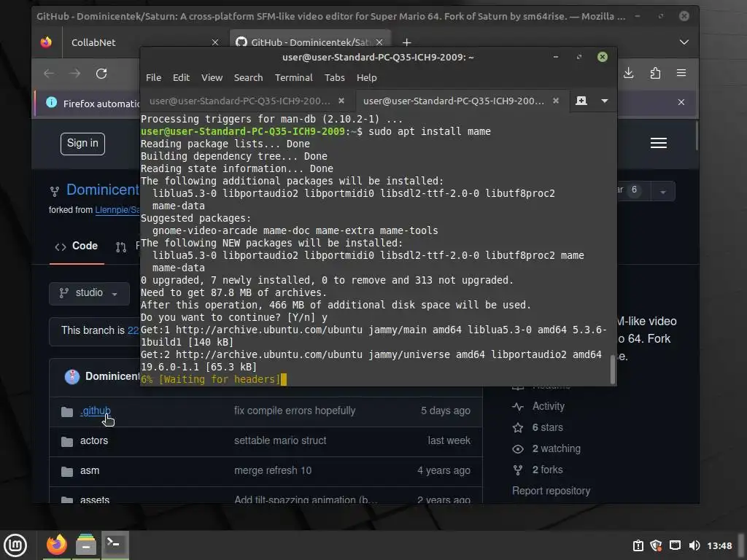The width and height of the screenshot is (747, 560).
Task: Expand the studio branch dropdown
Action: (89, 293)
